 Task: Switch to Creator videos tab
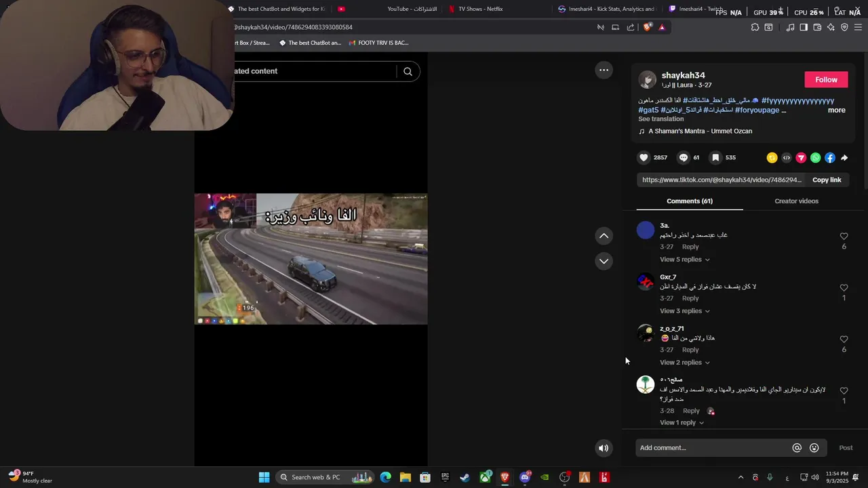click(796, 201)
